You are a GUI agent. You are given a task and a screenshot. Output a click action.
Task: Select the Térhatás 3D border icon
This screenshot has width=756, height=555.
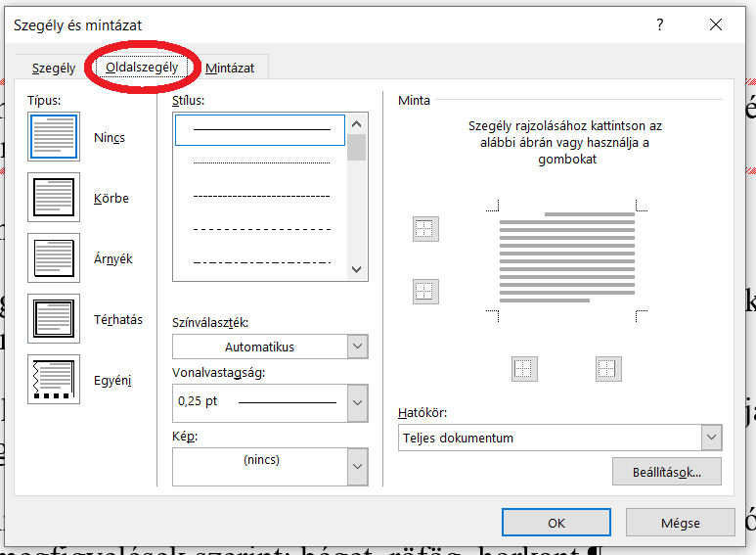coord(53,319)
